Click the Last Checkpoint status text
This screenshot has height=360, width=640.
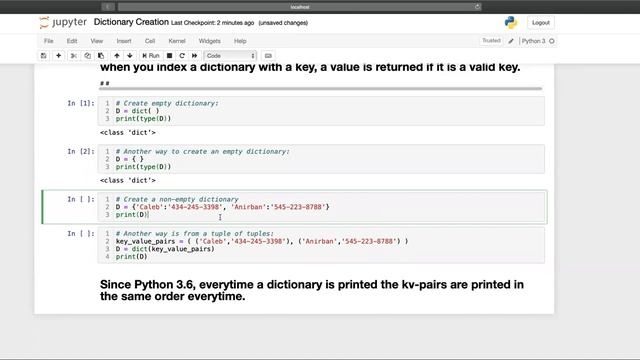tap(212, 23)
